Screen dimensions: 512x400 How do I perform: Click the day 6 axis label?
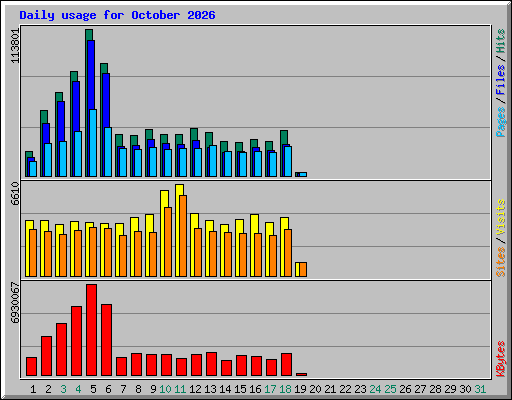click(108, 389)
